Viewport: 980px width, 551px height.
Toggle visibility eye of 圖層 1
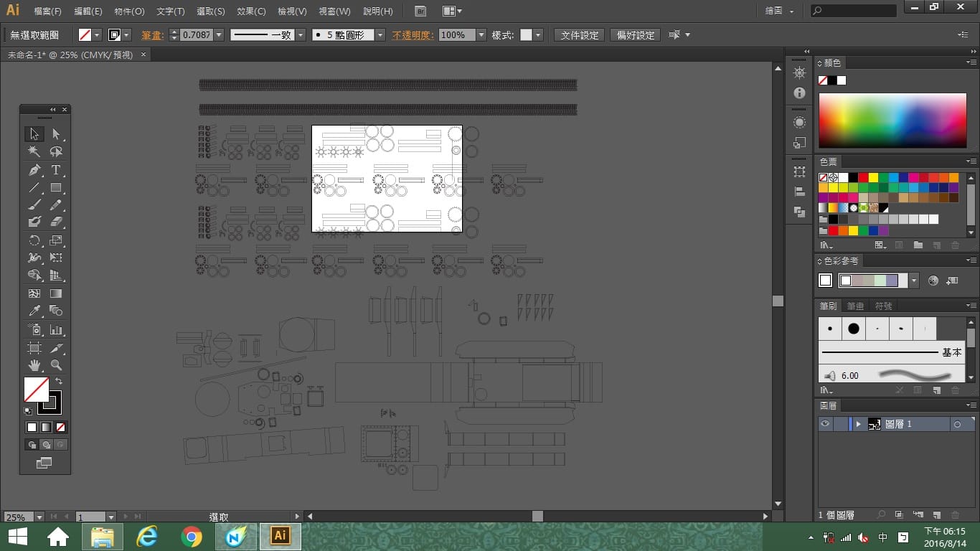click(x=825, y=424)
